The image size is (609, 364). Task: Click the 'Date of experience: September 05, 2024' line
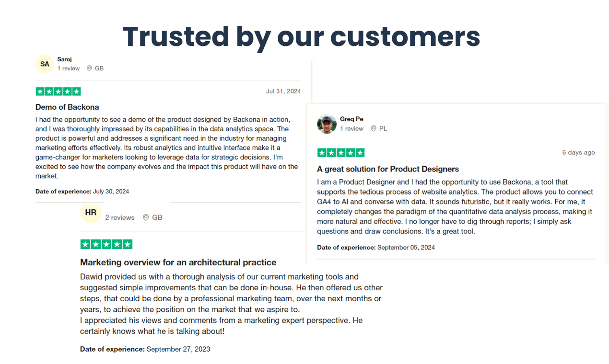tap(376, 248)
